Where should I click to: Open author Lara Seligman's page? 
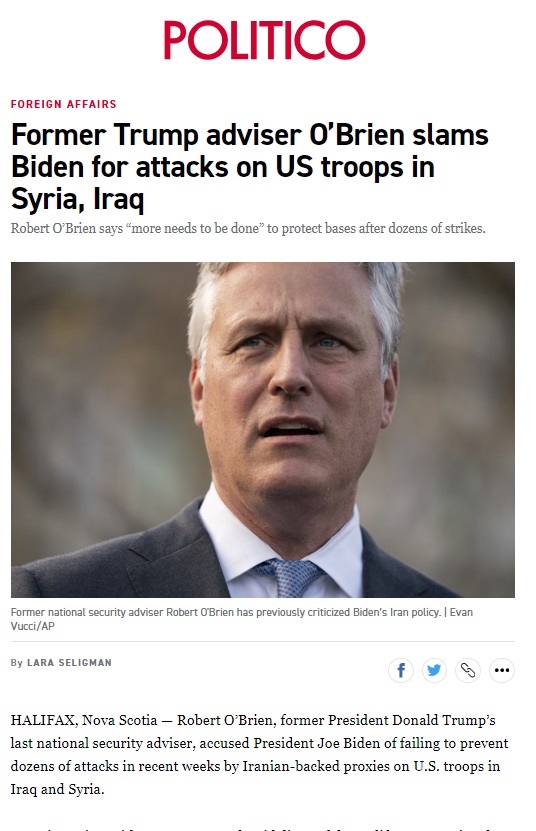[69, 662]
